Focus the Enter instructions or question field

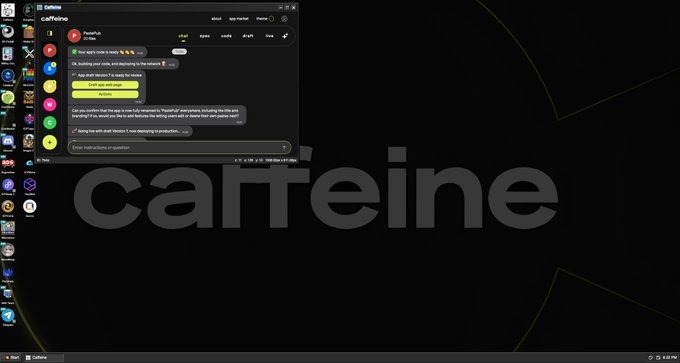[x=179, y=147]
